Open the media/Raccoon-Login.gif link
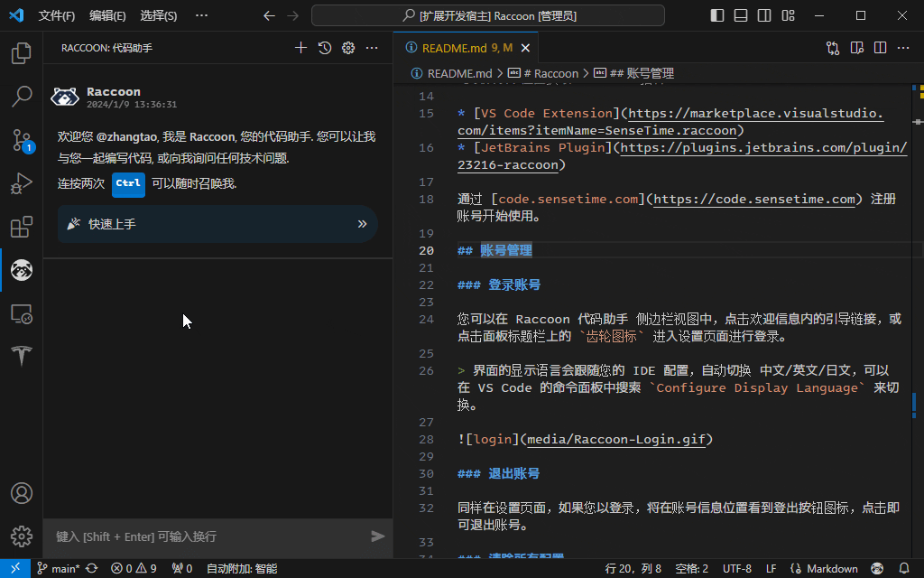This screenshot has height=578, width=924. point(616,439)
